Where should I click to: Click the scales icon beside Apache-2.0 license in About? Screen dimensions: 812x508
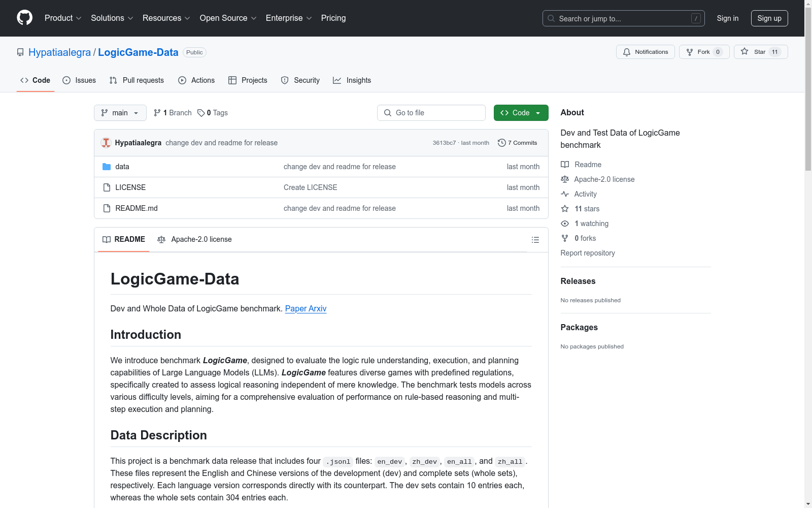click(x=565, y=179)
